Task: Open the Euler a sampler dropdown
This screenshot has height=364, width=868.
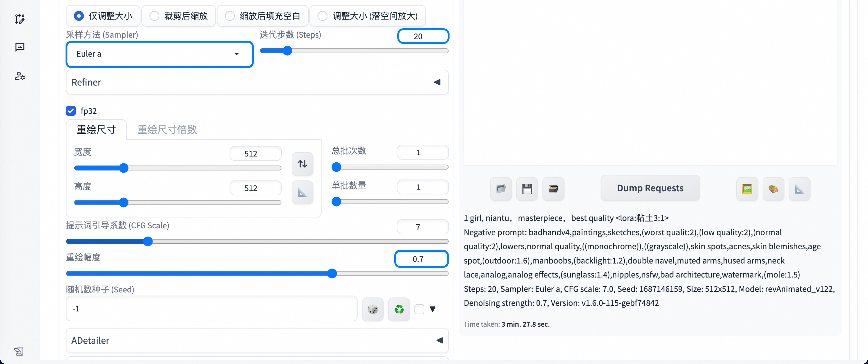Action: click(159, 54)
